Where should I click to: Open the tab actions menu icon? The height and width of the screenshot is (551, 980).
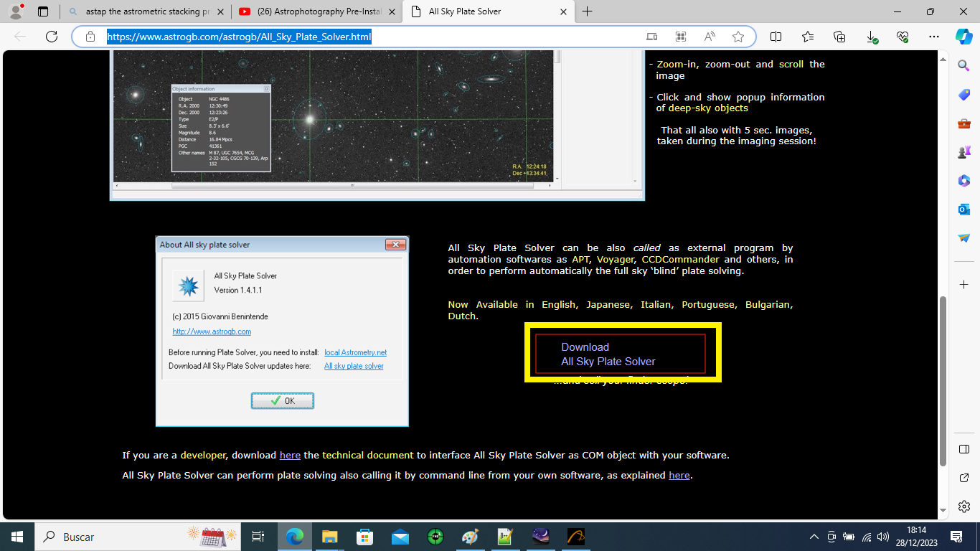(x=43, y=11)
